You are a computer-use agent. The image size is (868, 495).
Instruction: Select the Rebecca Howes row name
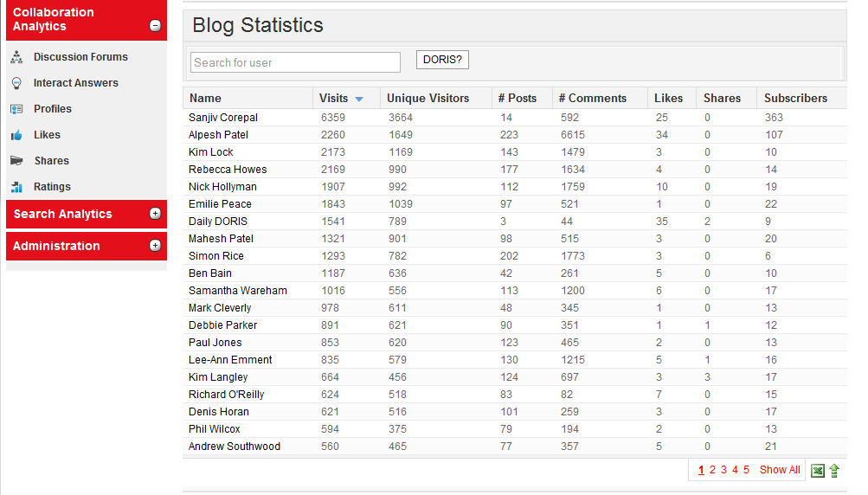tap(228, 170)
